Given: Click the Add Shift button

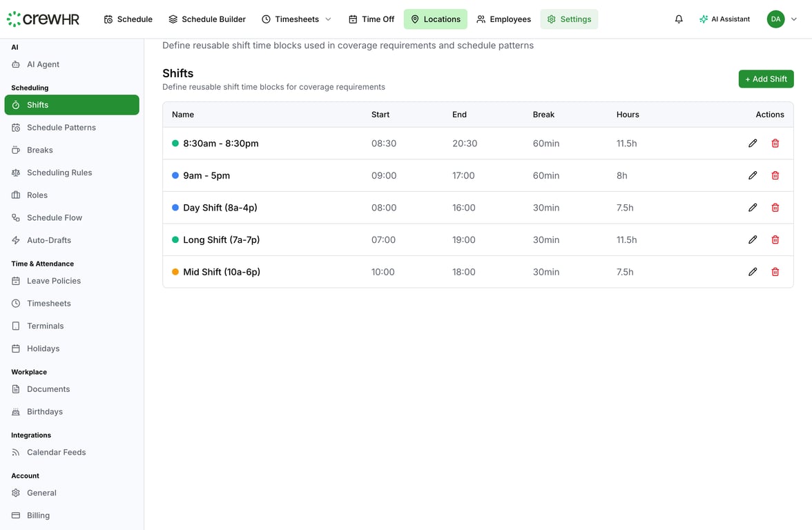Looking at the screenshot, I should (x=766, y=79).
